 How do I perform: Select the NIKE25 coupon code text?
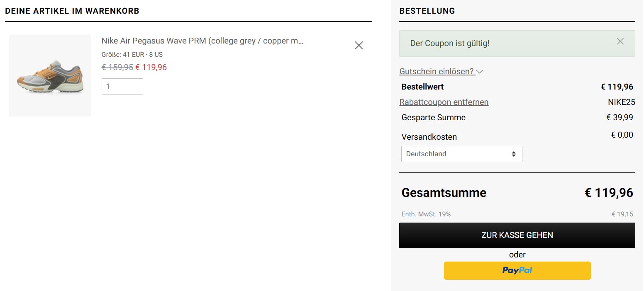[621, 102]
